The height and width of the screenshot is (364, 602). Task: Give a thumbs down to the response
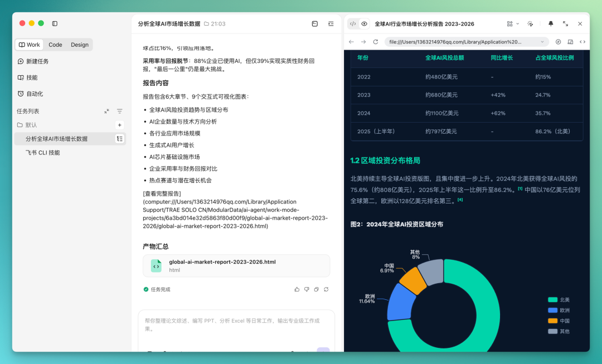point(307,289)
